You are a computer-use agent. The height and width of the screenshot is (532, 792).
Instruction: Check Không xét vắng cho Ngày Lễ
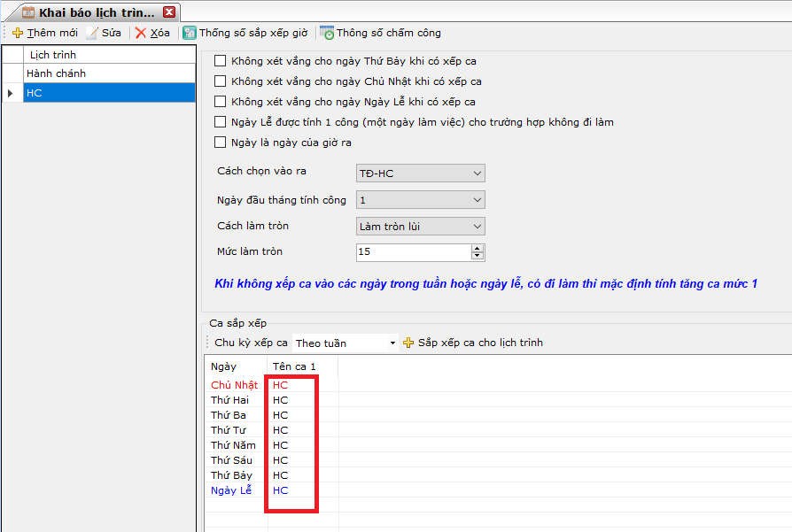point(221,102)
